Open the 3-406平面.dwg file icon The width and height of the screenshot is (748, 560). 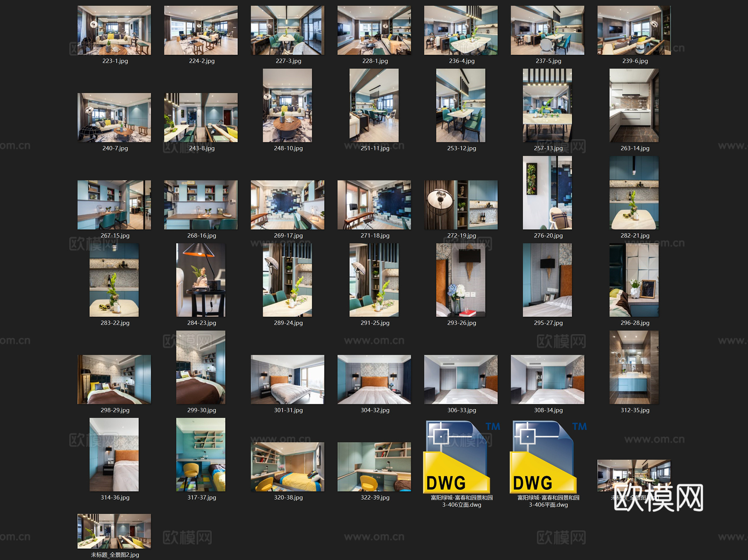[x=544, y=456]
